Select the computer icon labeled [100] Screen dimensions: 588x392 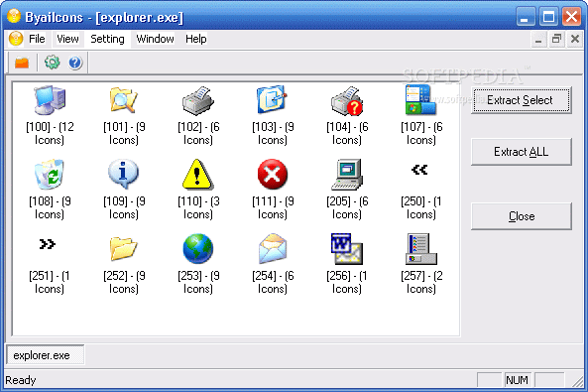click(x=50, y=100)
